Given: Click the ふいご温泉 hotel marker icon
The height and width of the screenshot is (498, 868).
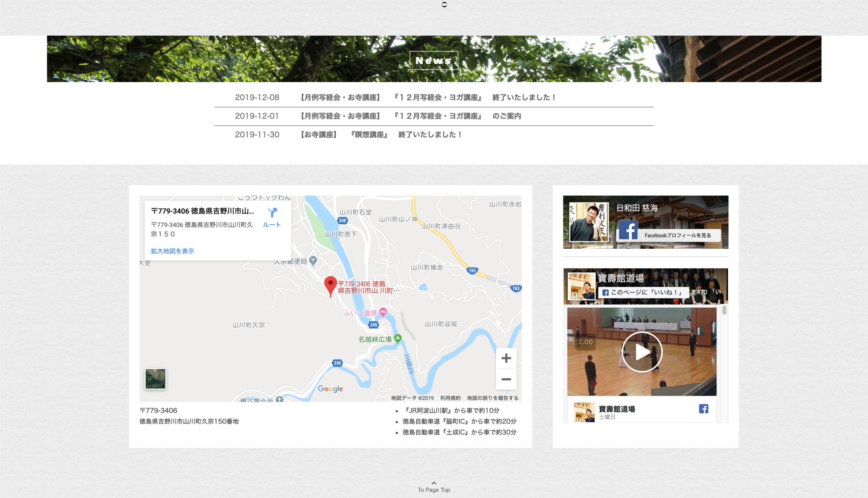Looking at the screenshot, I should (x=383, y=312).
